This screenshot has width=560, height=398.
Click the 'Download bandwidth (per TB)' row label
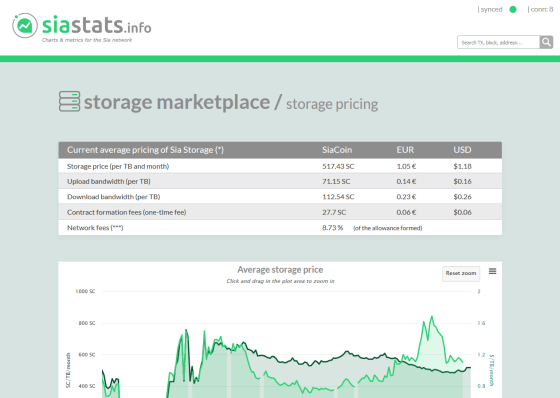pyautogui.click(x=114, y=197)
